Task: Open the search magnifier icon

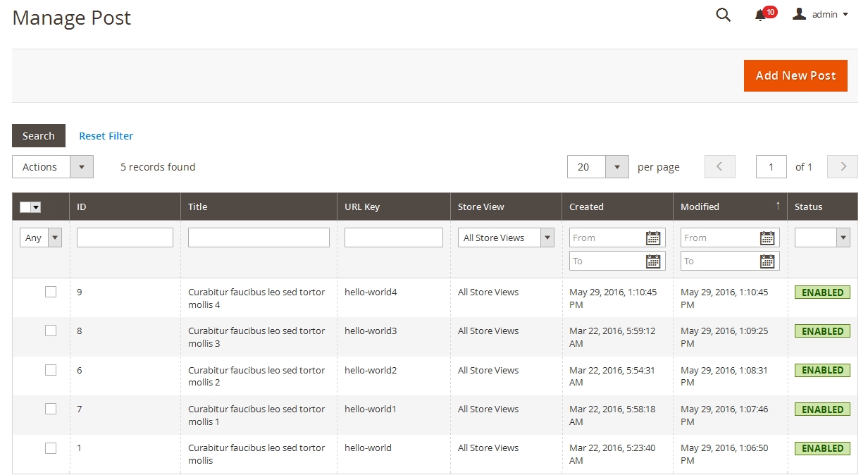Action: click(x=723, y=15)
